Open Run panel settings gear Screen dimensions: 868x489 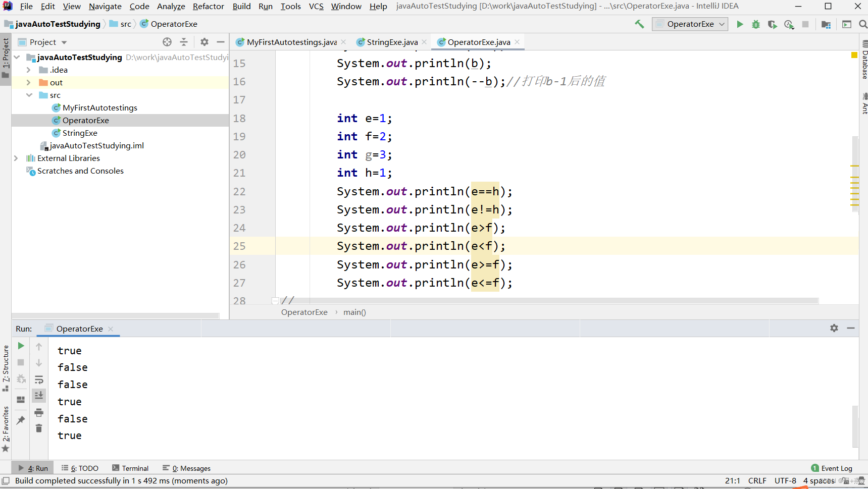[x=834, y=328]
